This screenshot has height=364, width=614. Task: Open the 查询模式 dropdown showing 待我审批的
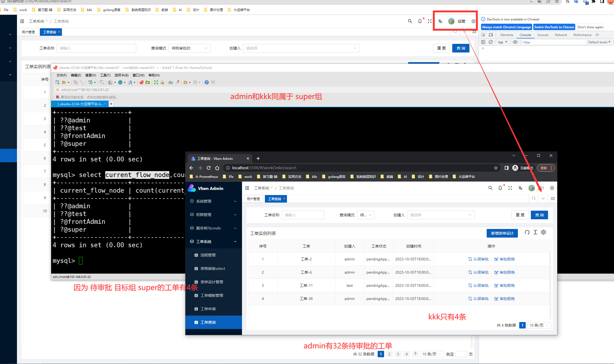click(x=189, y=48)
